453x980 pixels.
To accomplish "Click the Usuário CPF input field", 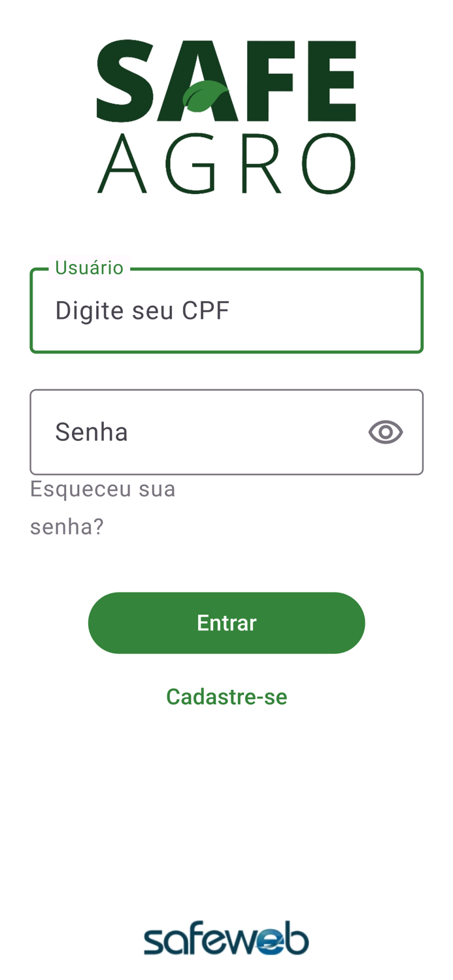I will coord(226,310).
